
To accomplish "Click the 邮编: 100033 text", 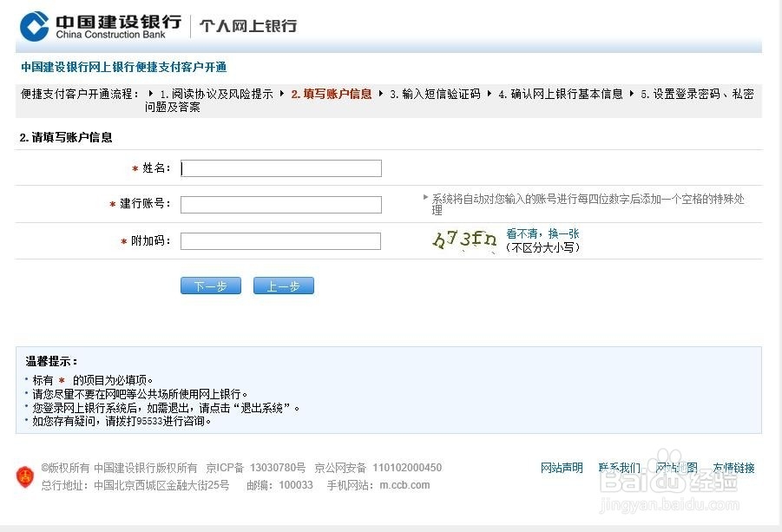I will click(279, 484).
